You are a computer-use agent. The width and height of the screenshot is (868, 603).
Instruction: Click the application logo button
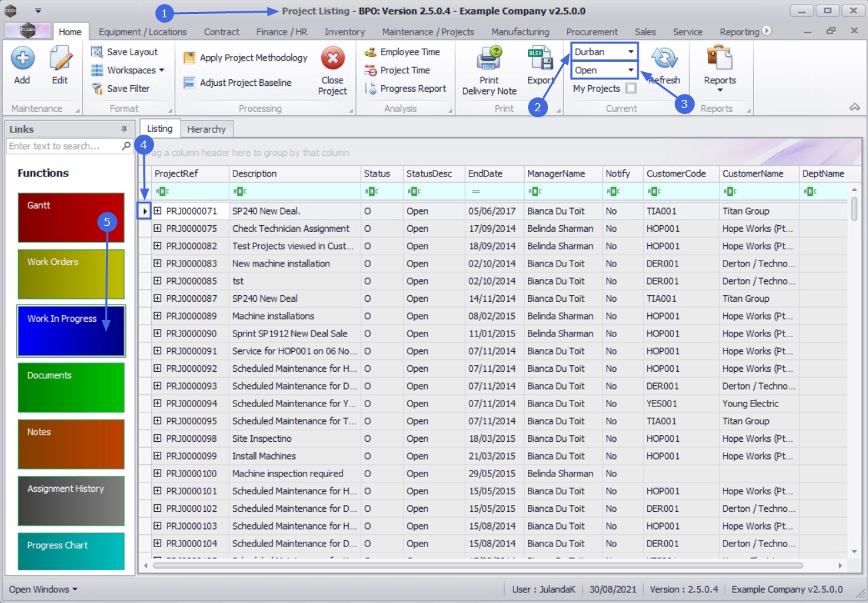pyautogui.click(x=27, y=31)
